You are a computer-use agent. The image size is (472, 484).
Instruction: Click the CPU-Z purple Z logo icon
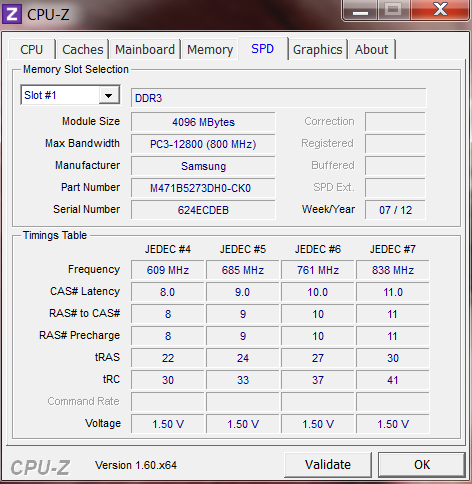tap(12, 14)
